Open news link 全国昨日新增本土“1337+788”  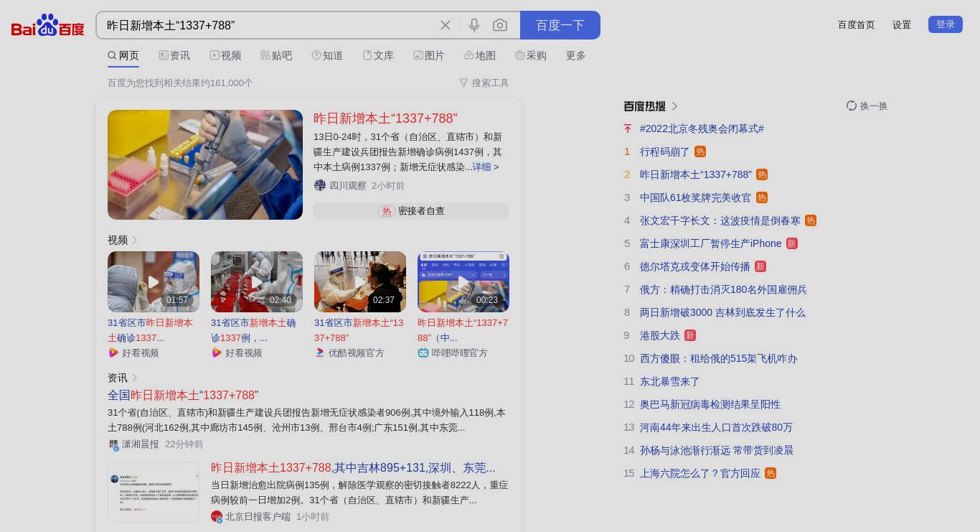point(183,396)
